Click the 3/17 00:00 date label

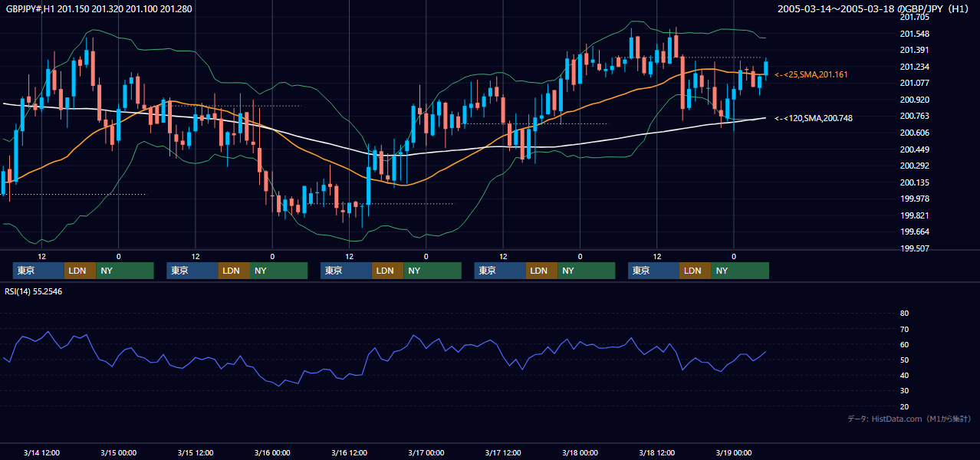[x=426, y=453]
